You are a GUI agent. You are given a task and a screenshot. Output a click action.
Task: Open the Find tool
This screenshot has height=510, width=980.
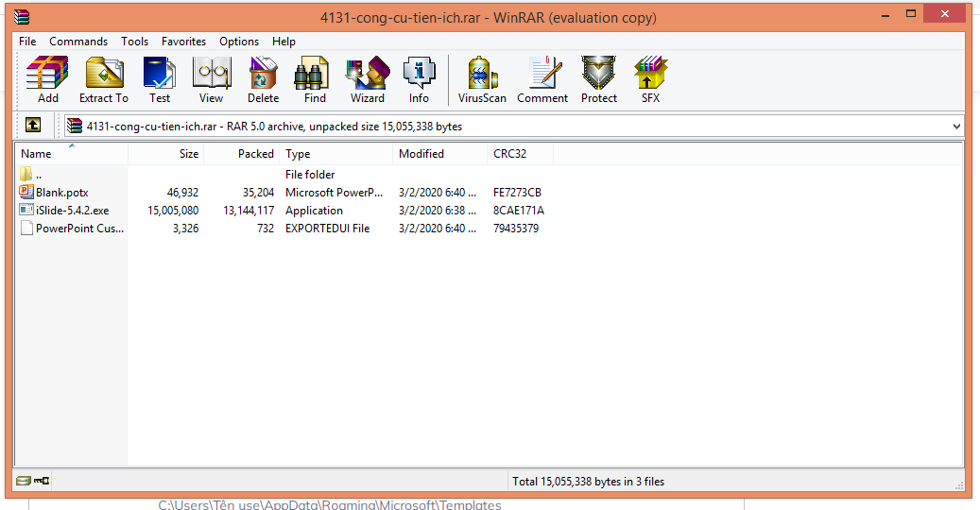pos(315,80)
